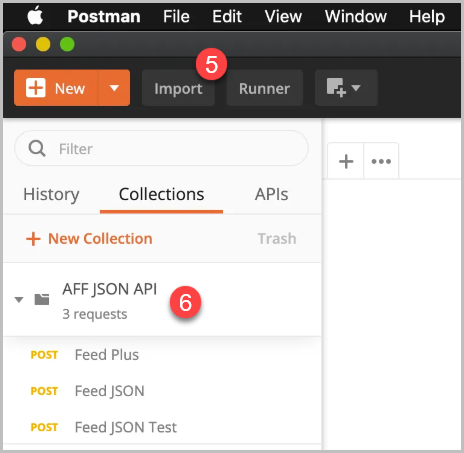Open the Help menu
Viewport: 464px width, 453px height.
click(427, 16)
